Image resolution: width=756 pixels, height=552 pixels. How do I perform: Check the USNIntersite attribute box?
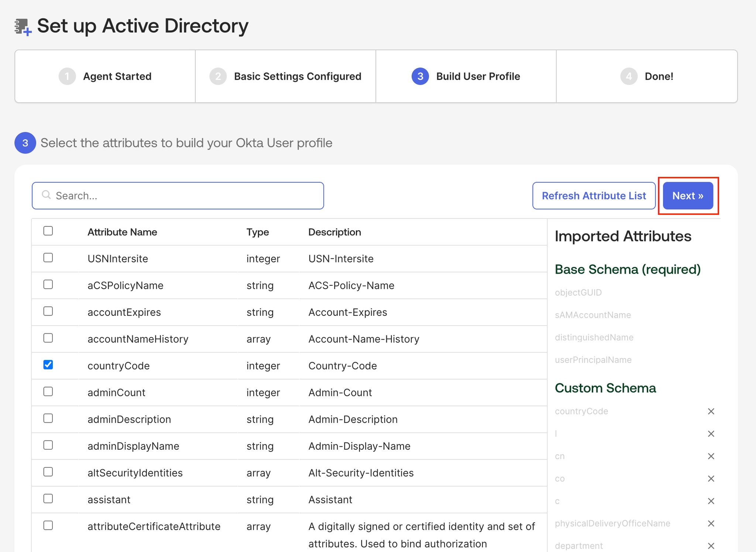click(x=48, y=258)
